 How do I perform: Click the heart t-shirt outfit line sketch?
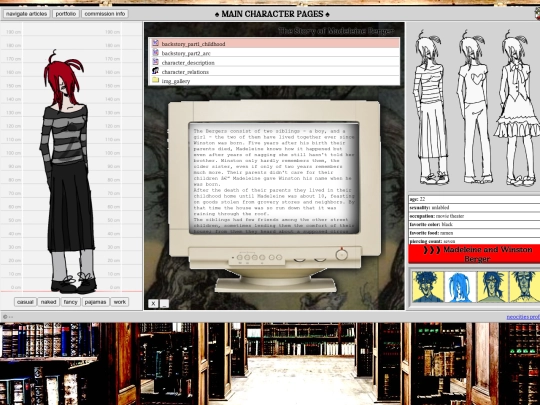click(x=475, y=107)
